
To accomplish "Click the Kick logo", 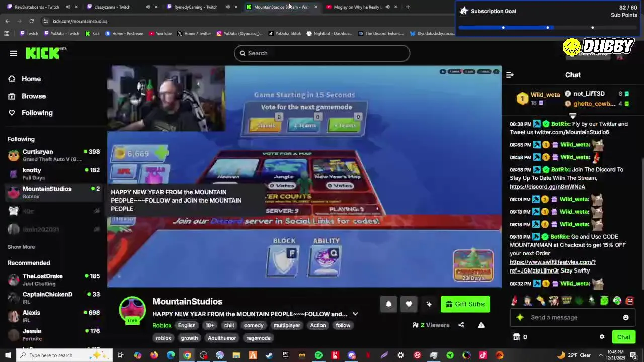I will 46,53.
